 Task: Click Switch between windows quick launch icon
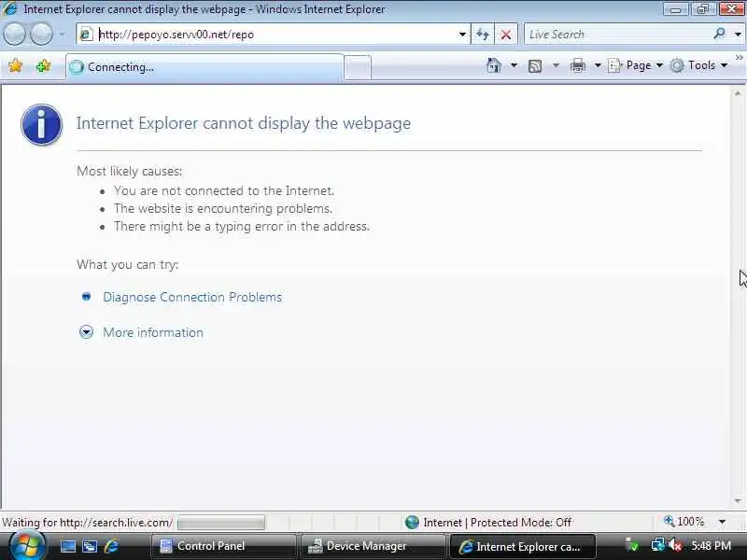click(x=89, y=546)
